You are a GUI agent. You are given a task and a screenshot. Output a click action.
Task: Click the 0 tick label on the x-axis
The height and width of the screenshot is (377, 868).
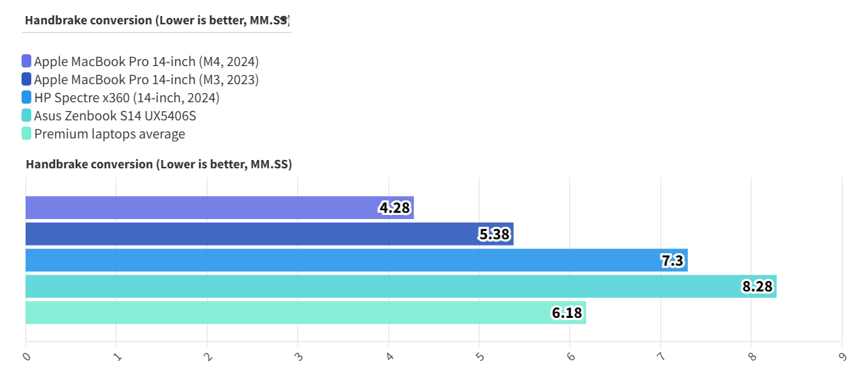(26, 357)
